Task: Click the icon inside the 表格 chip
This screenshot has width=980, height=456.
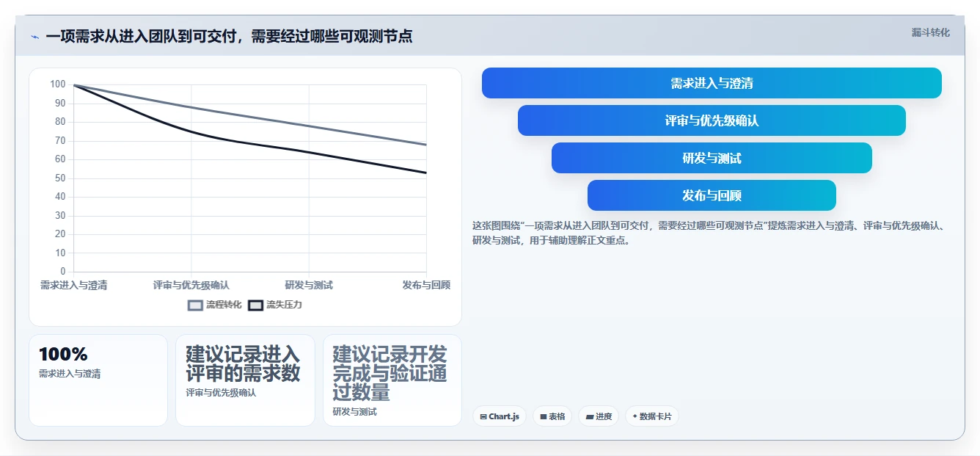Action: pyautogui.click(x=544, y=417)
